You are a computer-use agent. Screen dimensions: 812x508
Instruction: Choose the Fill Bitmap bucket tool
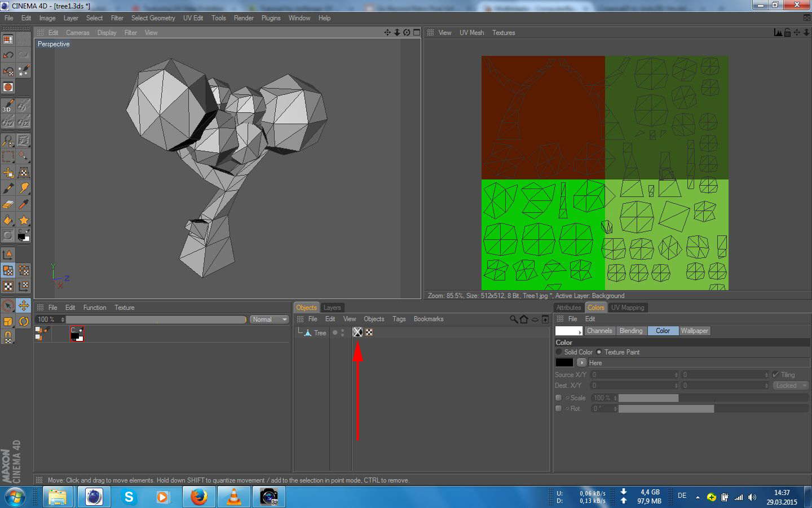tap(8, 220)
